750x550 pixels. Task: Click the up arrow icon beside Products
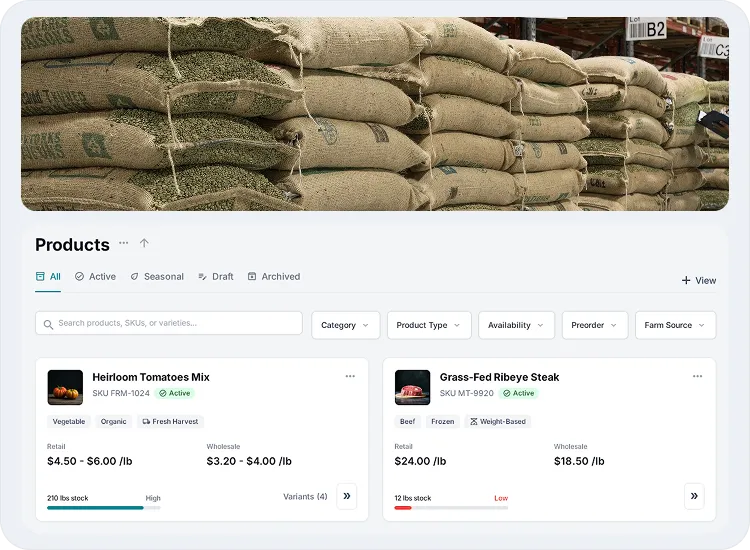point(144,243)
